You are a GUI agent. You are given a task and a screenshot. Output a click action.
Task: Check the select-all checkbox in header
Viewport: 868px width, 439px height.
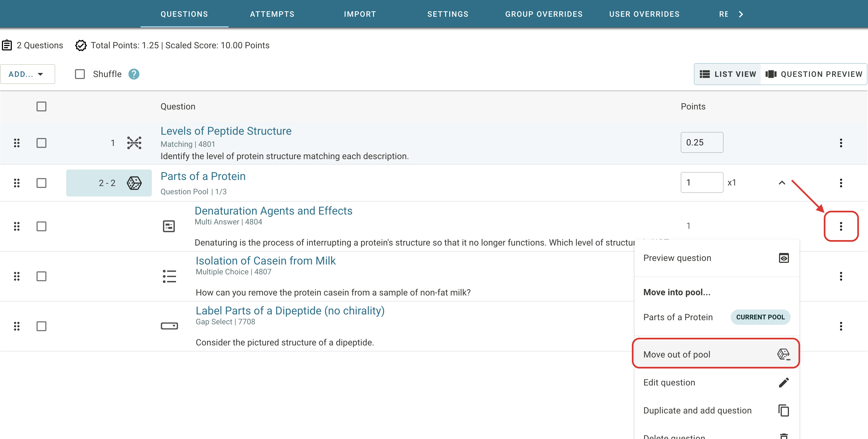[41, 107]
